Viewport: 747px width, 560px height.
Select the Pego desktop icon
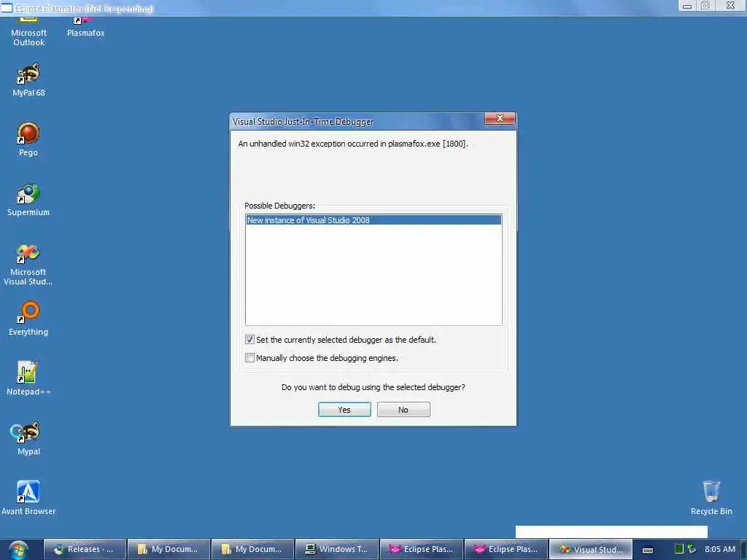pos(28,139)
